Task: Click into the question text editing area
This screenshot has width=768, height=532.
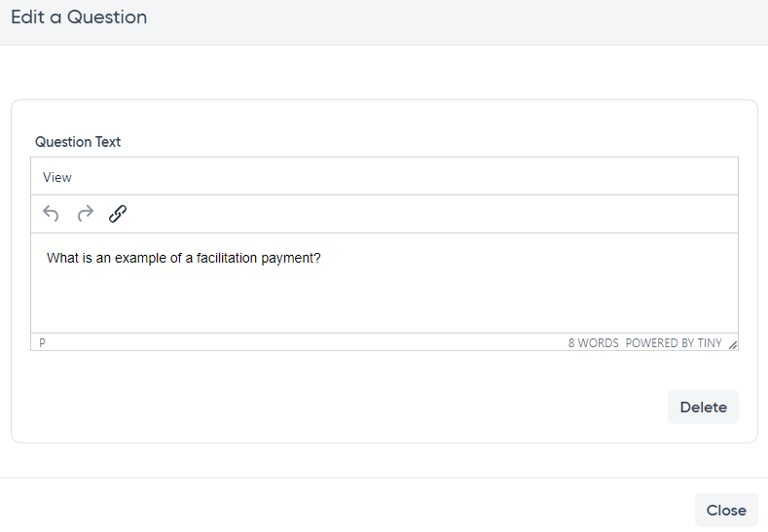Action: (x=384, y=283)
